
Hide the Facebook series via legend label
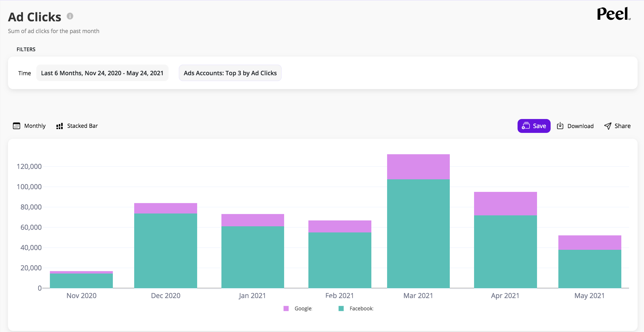pyautogui.click(x=361, y=309)
